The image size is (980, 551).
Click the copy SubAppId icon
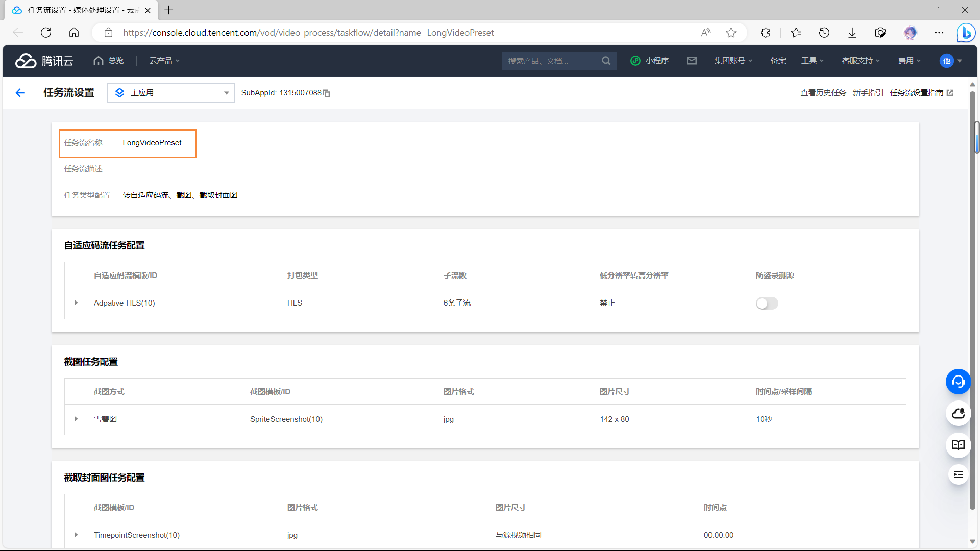pyautogui.click(x=327, y=93)
